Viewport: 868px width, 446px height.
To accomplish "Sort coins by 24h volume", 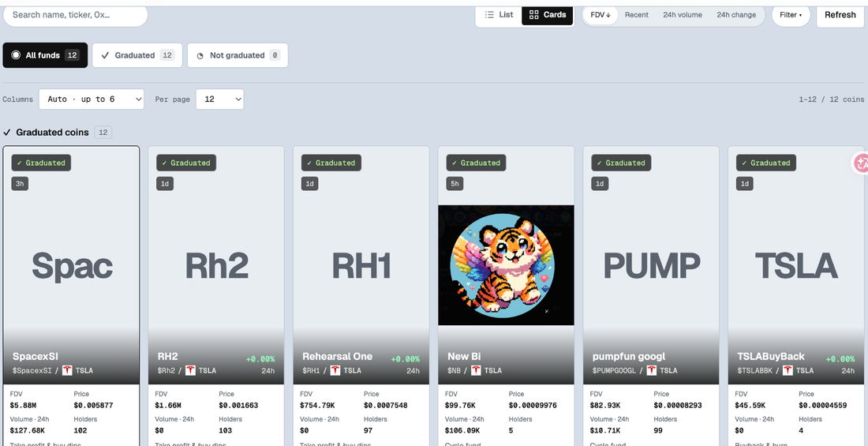I will 683,15.
